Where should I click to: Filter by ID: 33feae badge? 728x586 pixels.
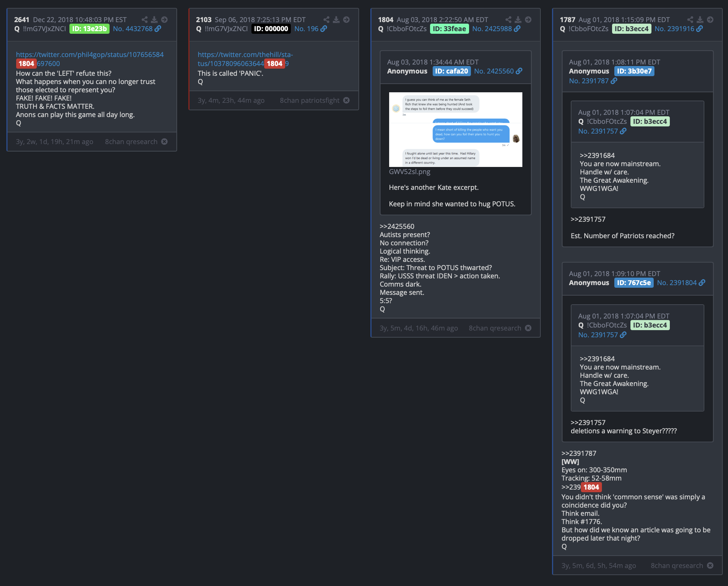pos(449,29)
